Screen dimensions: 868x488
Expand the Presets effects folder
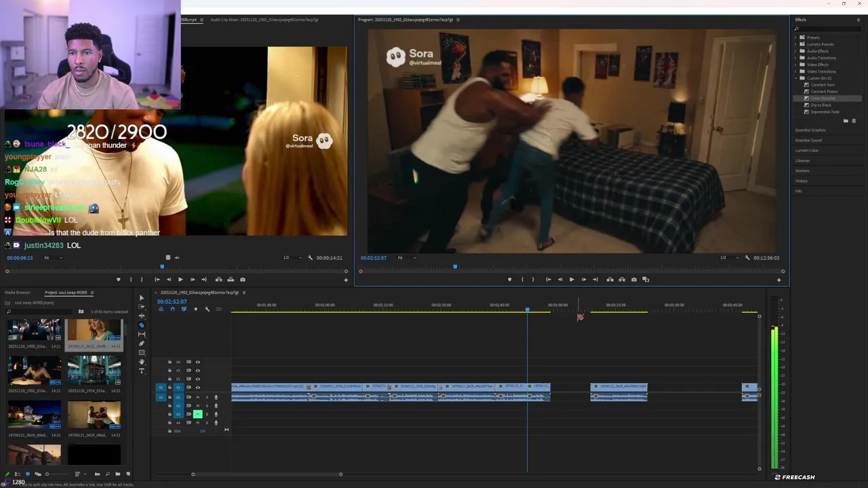(796, 37)
